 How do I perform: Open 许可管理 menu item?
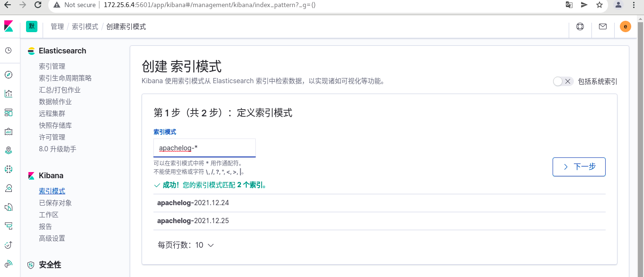click(x=52, y=137)
